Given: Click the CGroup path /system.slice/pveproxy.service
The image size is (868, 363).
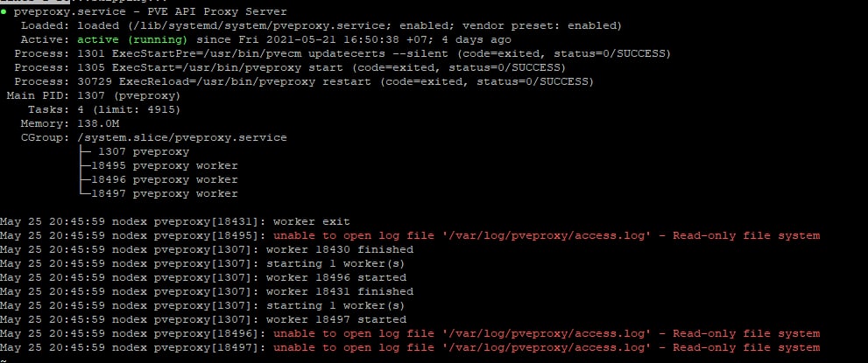Looking at the screenshot, I should (181, 137).
